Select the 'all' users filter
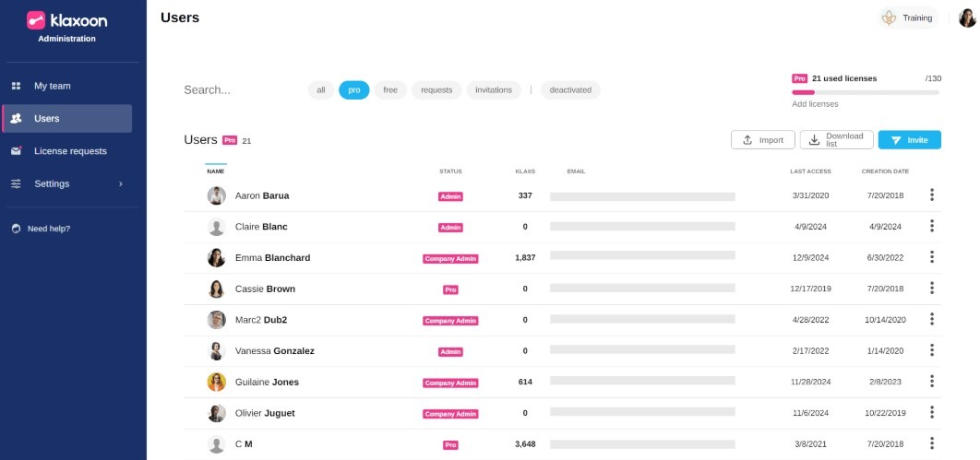This screenshot has height=460, width=980. tap(320, 90)
